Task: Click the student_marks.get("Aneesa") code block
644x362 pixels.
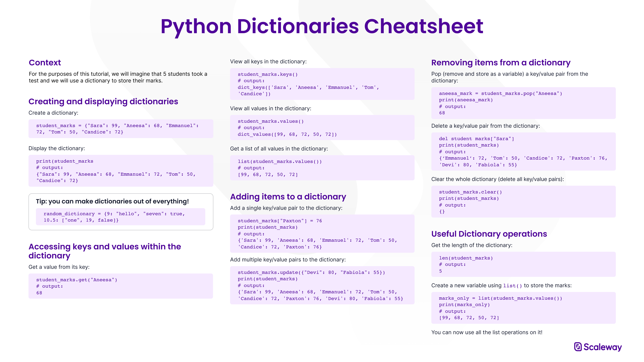Action: (121, 286)
